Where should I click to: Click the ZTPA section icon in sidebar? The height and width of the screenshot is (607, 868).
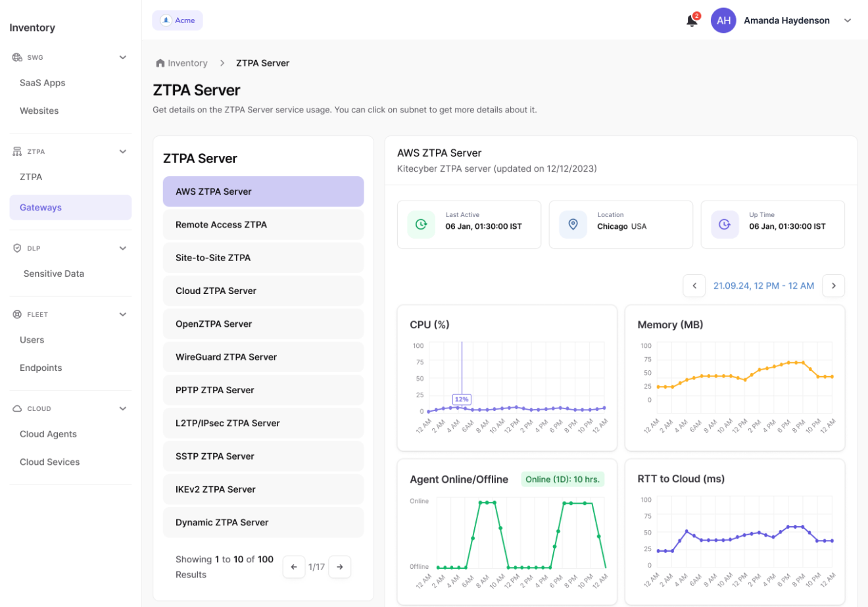(x=16, y=151)
